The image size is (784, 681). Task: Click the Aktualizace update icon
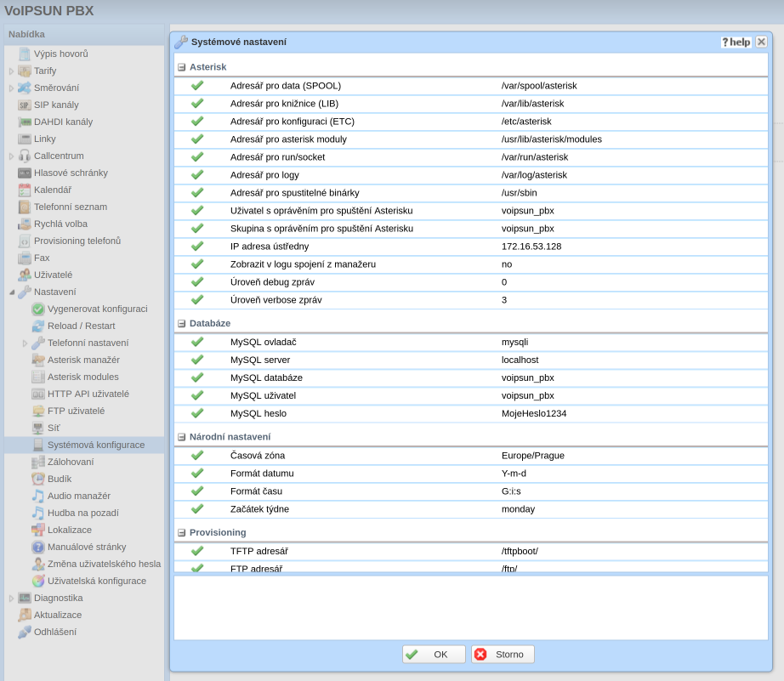point(24,615)
